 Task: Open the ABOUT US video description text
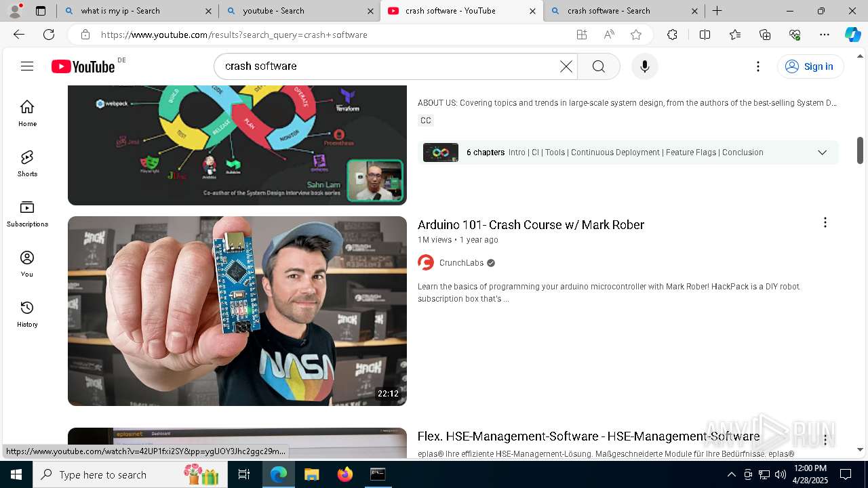pyautogui.click(x=627, y=103)
